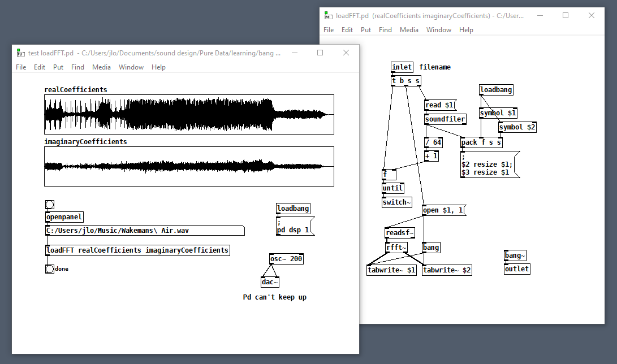
Task: Click the 'imaginaryCoefficients' array label
Action: point(86,141)
